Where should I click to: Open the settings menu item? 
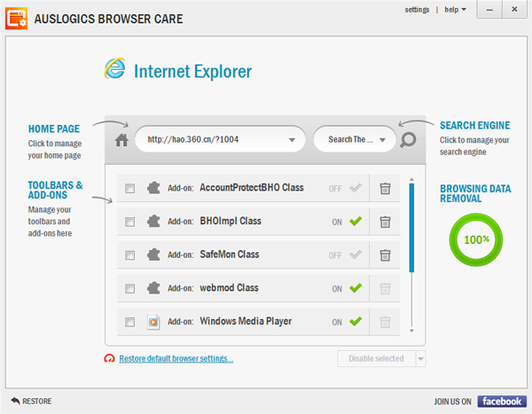pyautogui.click(x=417, y=10)
